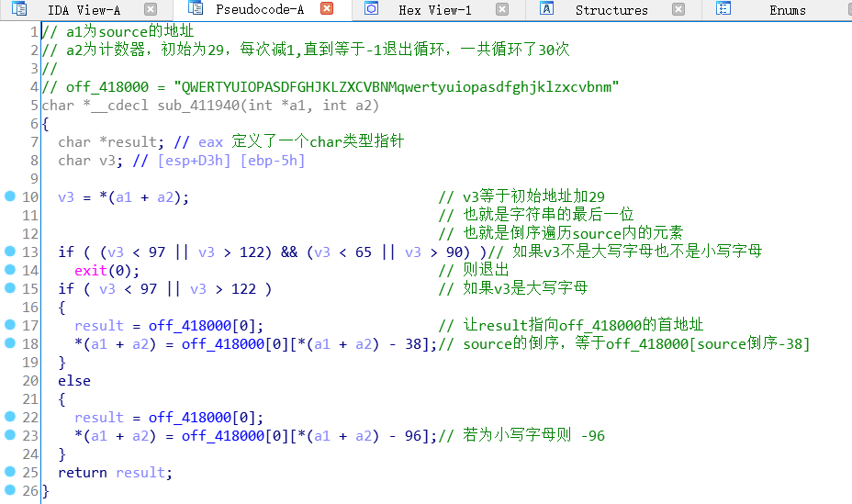Click the [ebp-5h] comment on line 8
The width and height of the screenshot is (852, 504).
coord(273,161)
